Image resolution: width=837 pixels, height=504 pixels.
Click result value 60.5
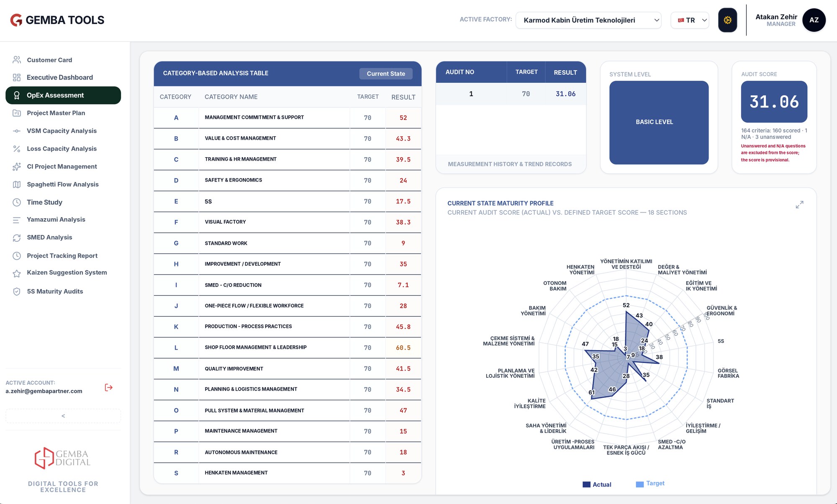tap(403, 348)
